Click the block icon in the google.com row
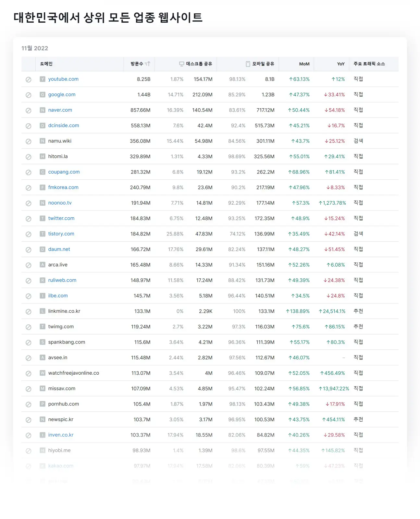The height and width of the screenshot is (519, 420). 29,95
